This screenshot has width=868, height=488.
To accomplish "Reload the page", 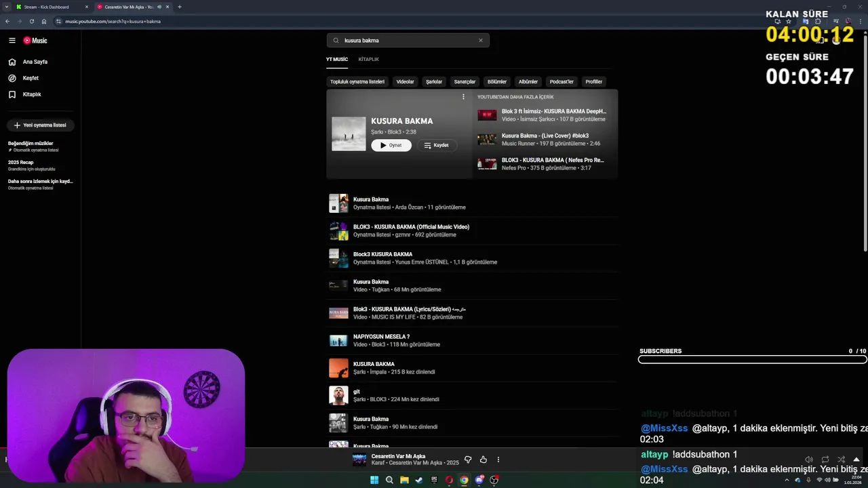I will coord(31,21).
